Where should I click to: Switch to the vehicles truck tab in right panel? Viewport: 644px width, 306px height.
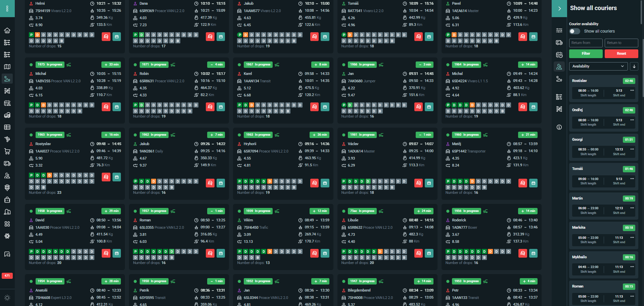pyautogui.click(x=559, y=43)
